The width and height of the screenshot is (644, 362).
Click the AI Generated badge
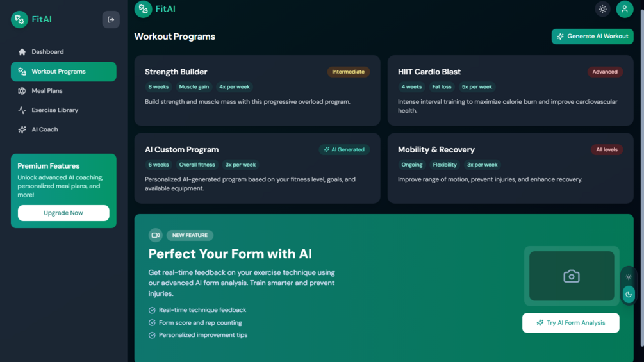point(344,150)
